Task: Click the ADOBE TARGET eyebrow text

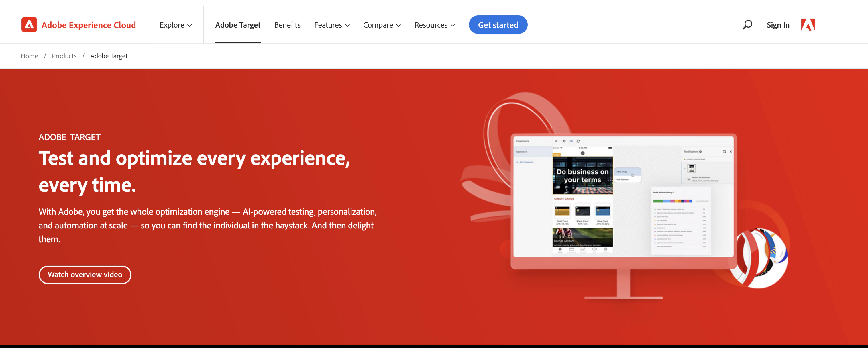Action: pos(69,137)
